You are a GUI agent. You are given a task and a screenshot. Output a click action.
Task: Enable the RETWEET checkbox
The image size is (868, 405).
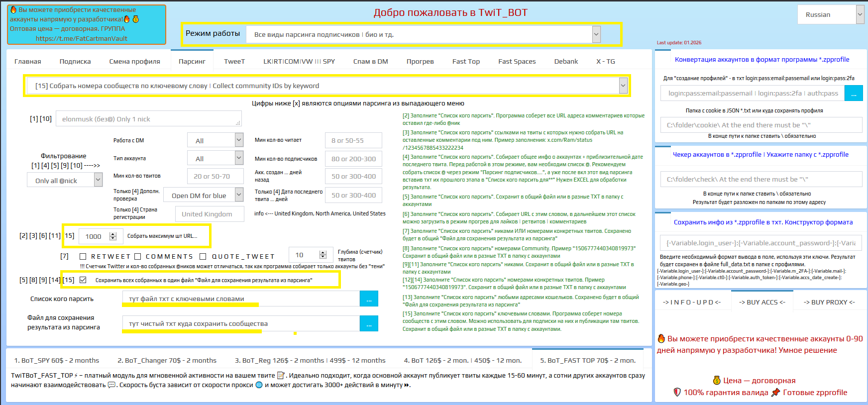(83, 256)
